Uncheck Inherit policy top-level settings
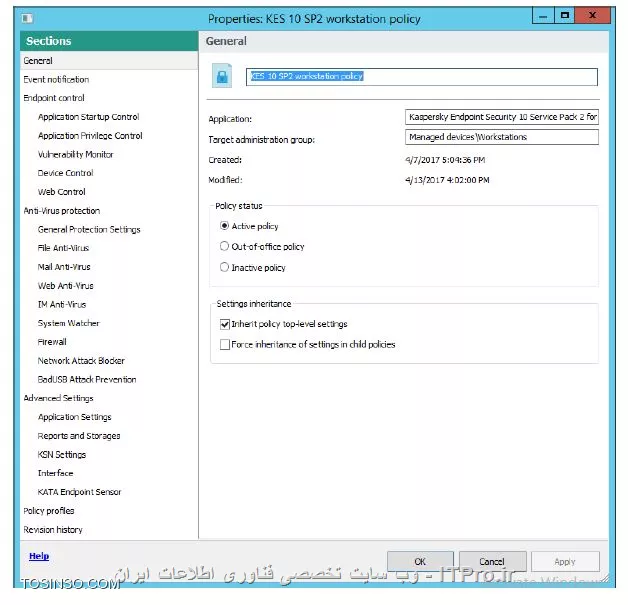This screenshot has height=605, width=628. tap(225, 324)
